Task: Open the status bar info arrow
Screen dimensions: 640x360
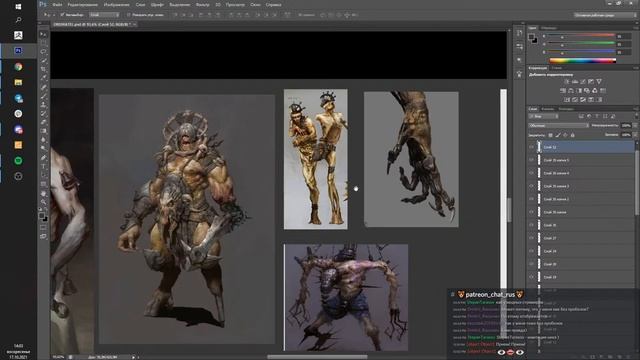Action: (x=133, y=357)
